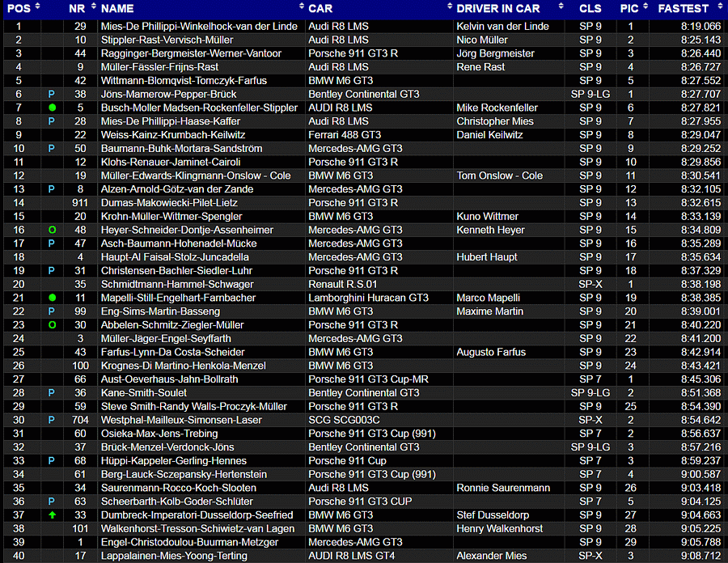
Task: Open the PIC column dropdown arrow
Action: point(645,9)
